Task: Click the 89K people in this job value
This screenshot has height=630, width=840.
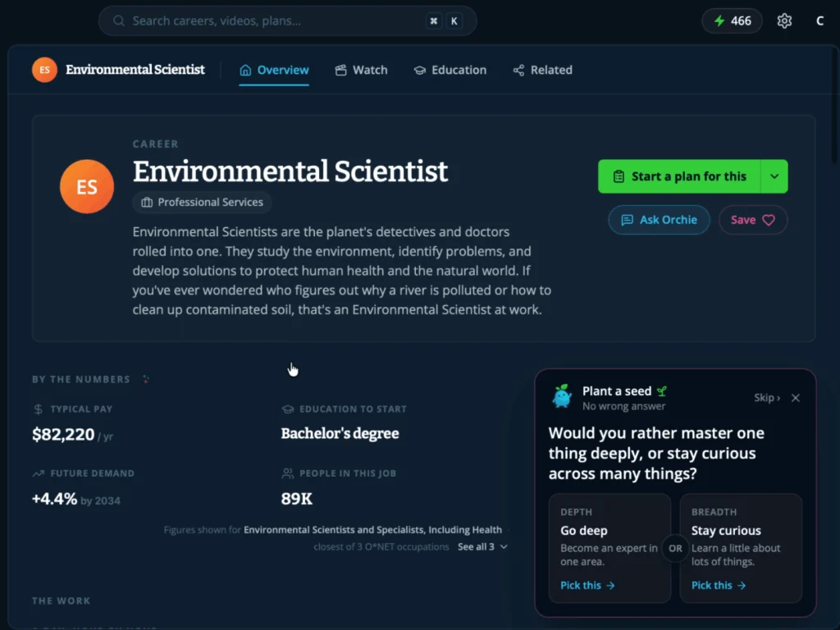Action: pos(297,499)
